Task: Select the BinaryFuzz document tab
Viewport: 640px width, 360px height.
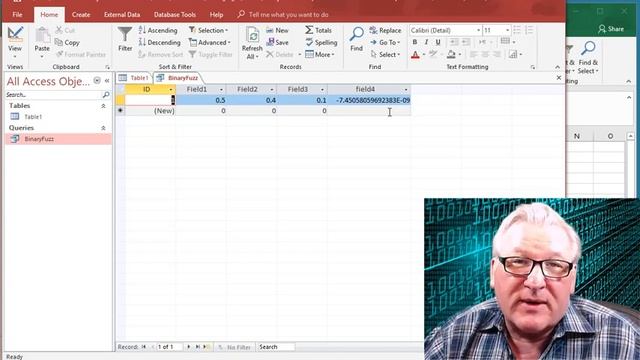Action: pyautogui.click(x=178, y=78)
